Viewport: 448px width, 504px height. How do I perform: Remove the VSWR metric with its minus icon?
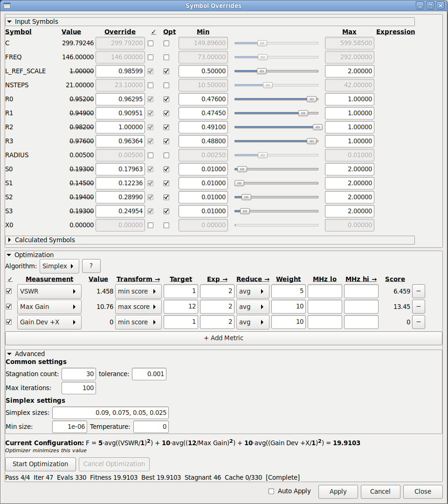click(x=418, y=291)
